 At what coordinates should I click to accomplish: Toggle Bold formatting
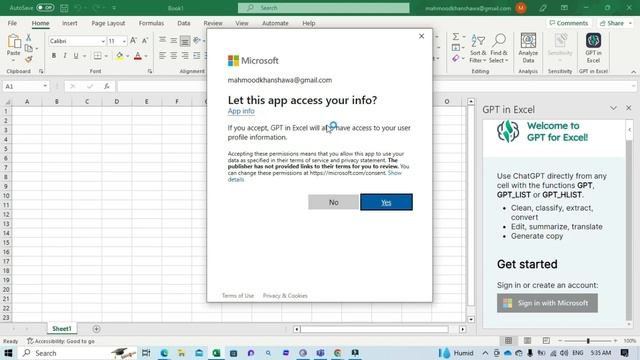pyautogui.click(x=53, y=56)
